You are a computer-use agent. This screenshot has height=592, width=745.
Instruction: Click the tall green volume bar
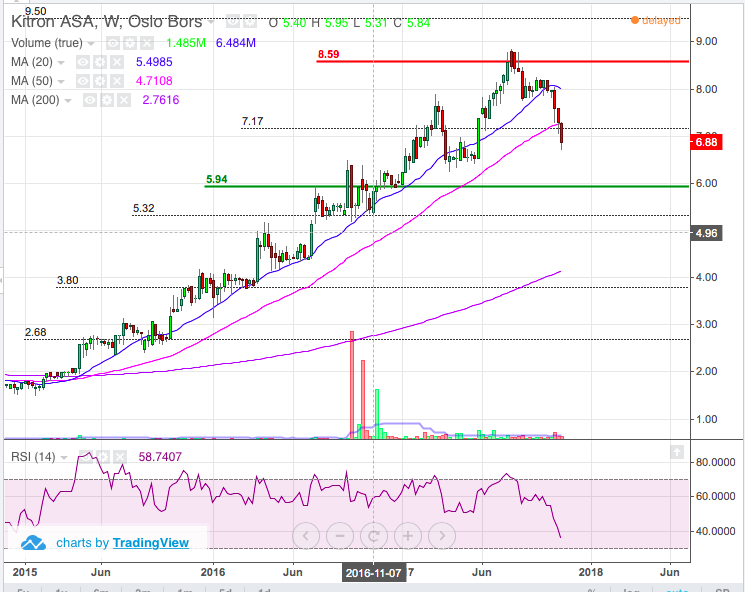377,414
